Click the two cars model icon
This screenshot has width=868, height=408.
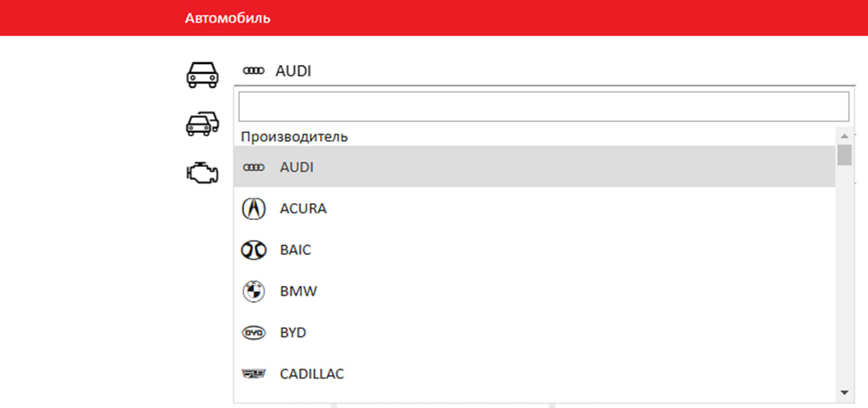[x=201, y=124]
